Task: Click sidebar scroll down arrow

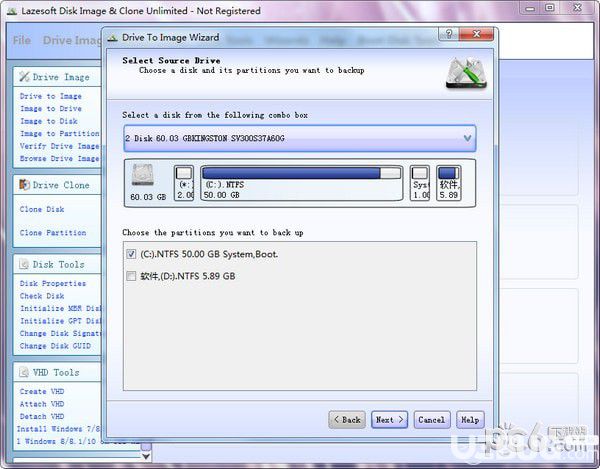Action: click(146, 456)
